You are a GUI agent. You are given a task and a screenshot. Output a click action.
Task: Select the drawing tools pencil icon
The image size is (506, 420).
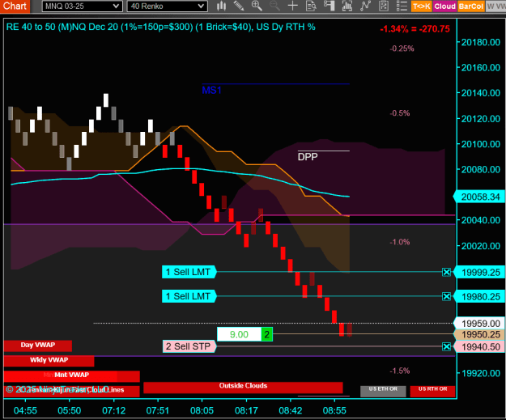[x=239, y=6]
